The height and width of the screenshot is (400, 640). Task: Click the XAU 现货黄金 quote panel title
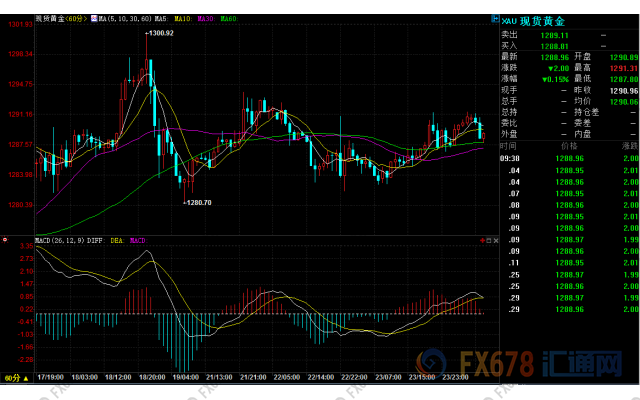pyautogui.click(x=533, y=21)
